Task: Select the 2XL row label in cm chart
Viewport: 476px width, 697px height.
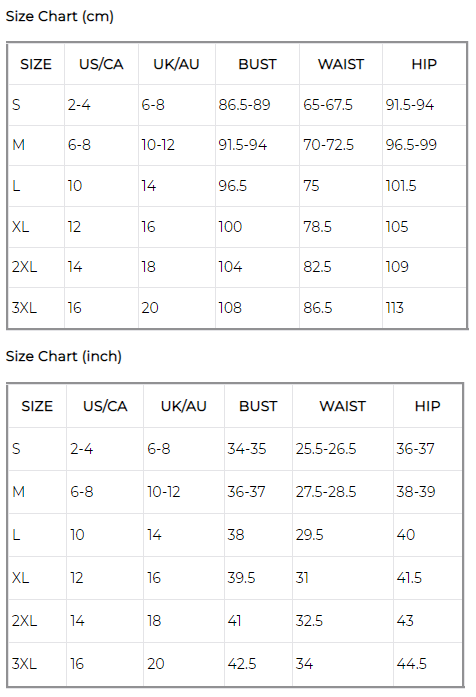Action: [24, 267]
